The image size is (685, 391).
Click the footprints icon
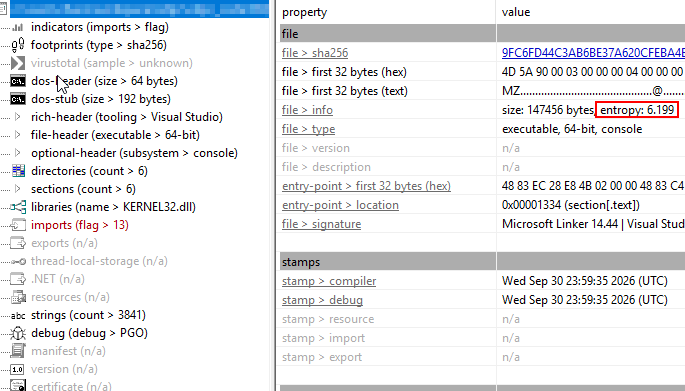pyautogui.click(x=18, y=45)
